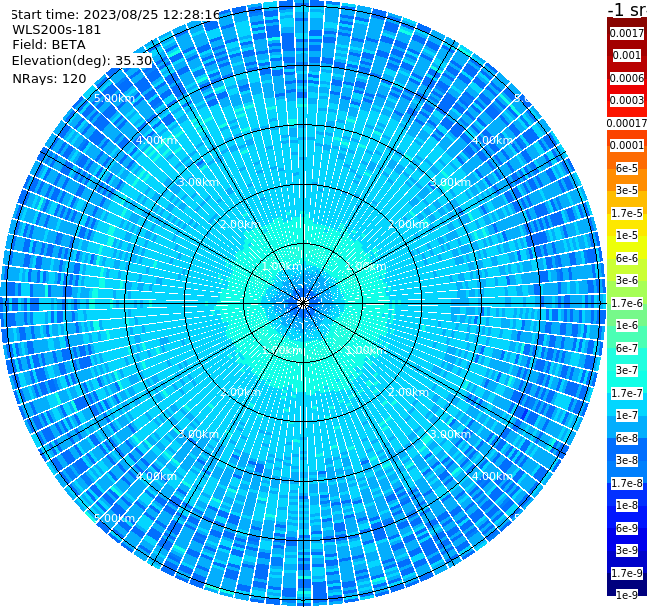Click the 6e-8 colorbar label
The image size is (647, 607).
[627, 438]
